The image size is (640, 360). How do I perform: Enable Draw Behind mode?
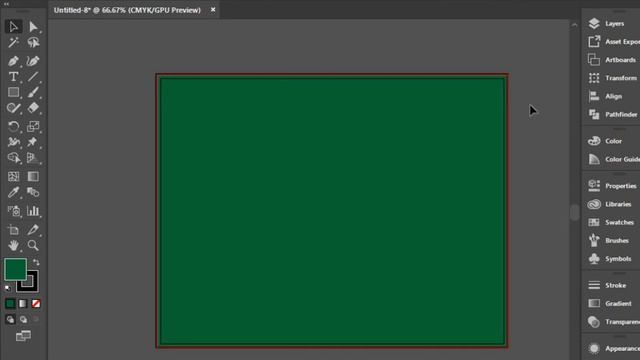(23, 320)
